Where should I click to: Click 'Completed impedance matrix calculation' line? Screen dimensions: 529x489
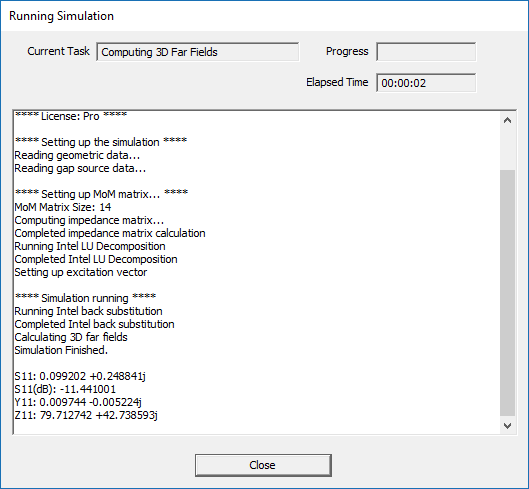coord(110,233)
